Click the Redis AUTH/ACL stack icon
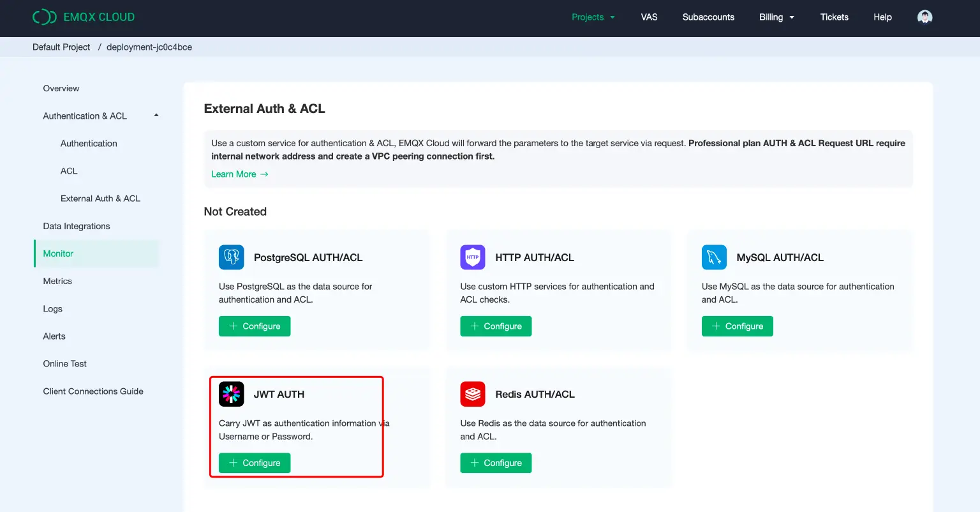 pyautogui.click(x=472, y=394)
